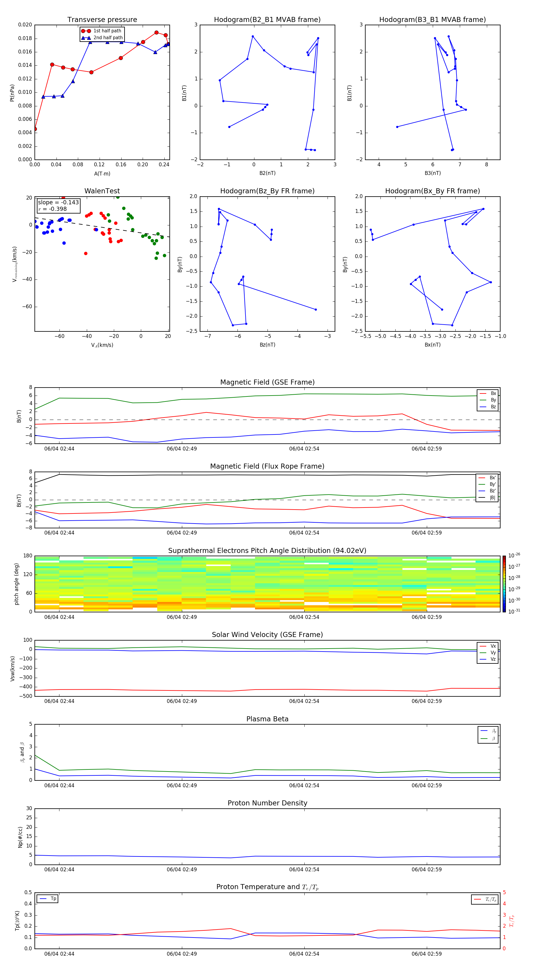The height and width of the screenshot is (980, 535).
Task: Click 'pitch angle (deg)' axis label
Action: click(16, 584)
